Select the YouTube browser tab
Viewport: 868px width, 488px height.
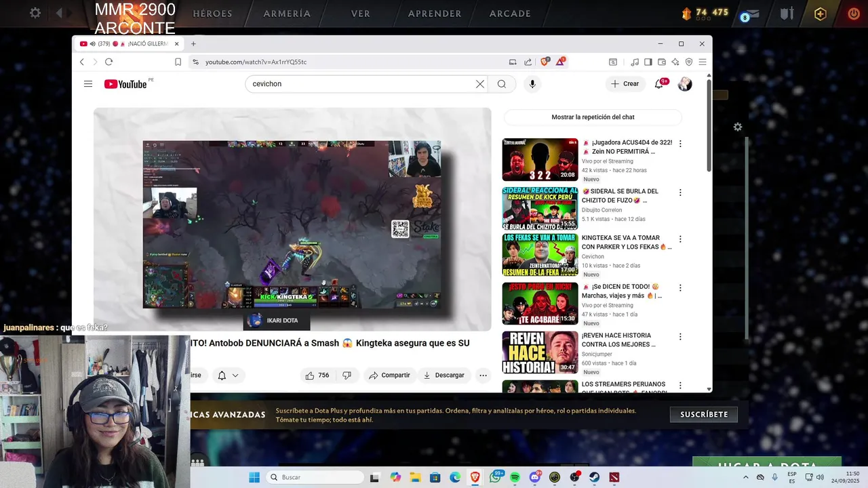[129, 43]
